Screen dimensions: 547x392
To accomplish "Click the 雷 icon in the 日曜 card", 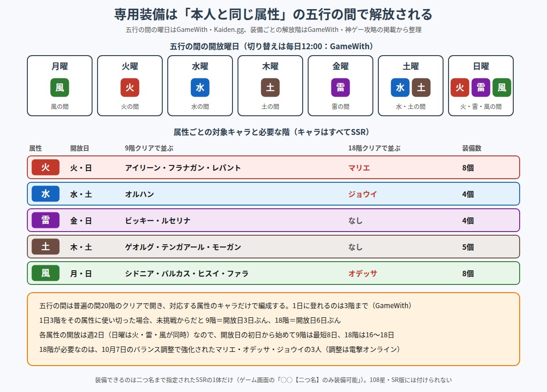I will pos(481,88).
